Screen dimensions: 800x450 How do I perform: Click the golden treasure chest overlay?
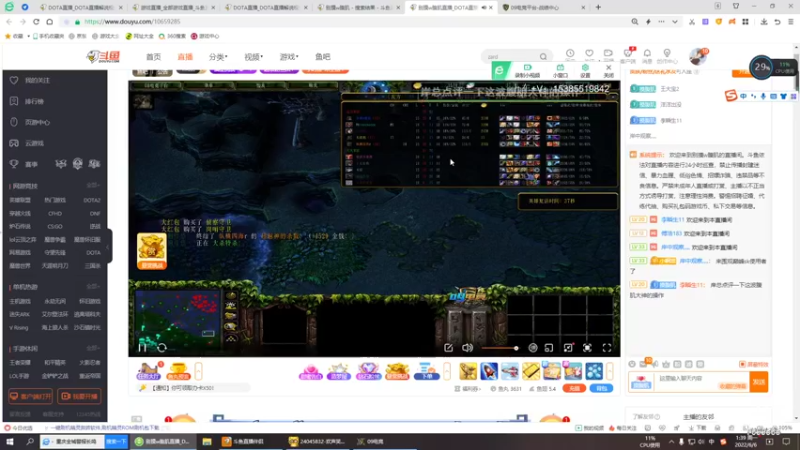(x=152, y=251)
